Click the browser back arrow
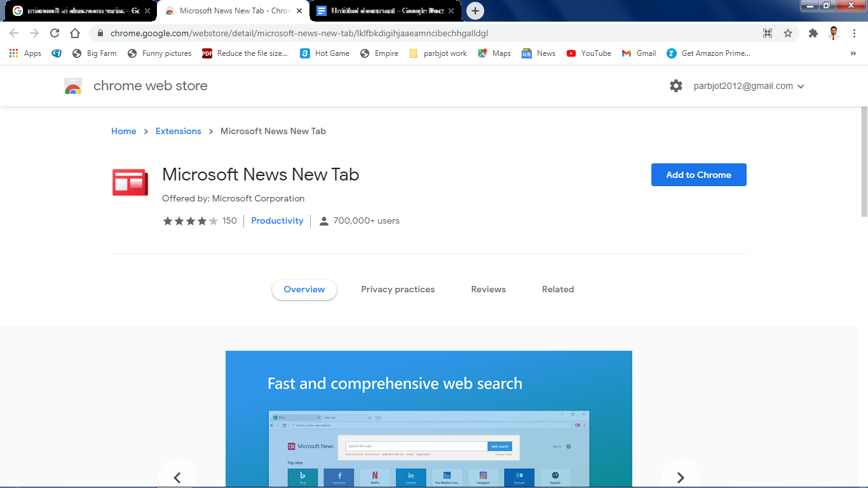This screenshot has width=868, height=488. 14,33
